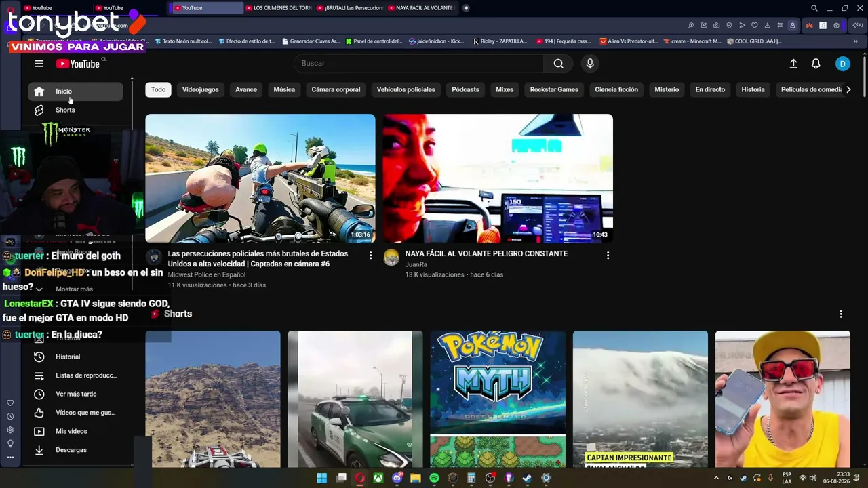Image resolution: width=868 pixels, height=488 pixels.
Task: Open Descargas in the sidebar
Action: pyautogui.click(x=75, y=450)
